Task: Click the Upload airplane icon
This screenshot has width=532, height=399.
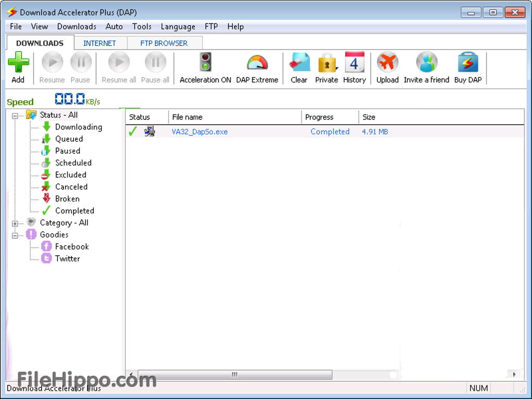Action: click(x=388, y=63)
